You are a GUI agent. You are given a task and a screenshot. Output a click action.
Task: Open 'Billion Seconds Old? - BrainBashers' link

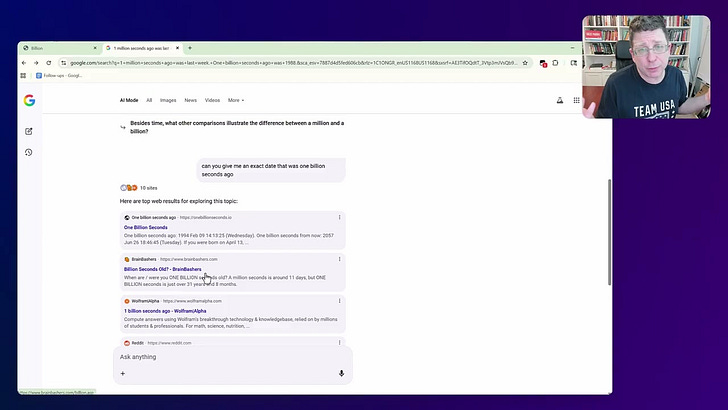pyautogui.click(x=162, y=269)
